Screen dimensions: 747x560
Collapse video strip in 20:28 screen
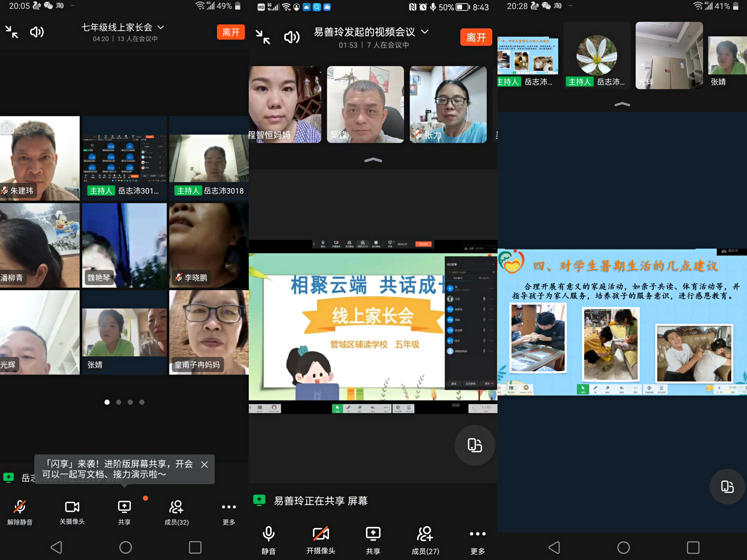pyautogui.click(x=622, y=104)
